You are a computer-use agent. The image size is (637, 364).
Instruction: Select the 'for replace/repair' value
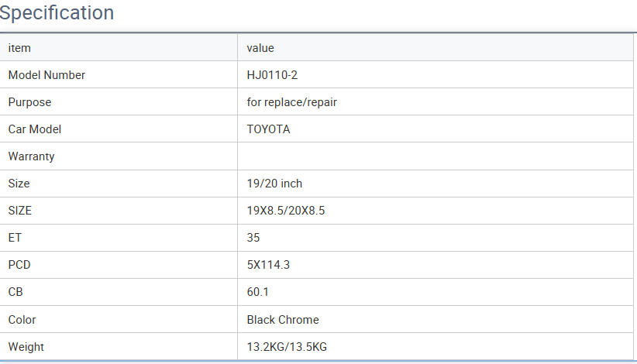[291, 102]
